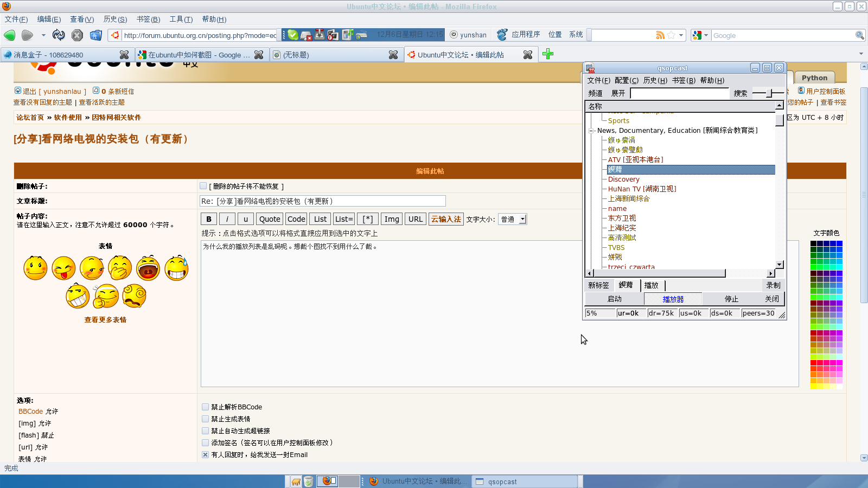Click 查看更多表情 link
The image size is (868, 488).
[105, 320]
